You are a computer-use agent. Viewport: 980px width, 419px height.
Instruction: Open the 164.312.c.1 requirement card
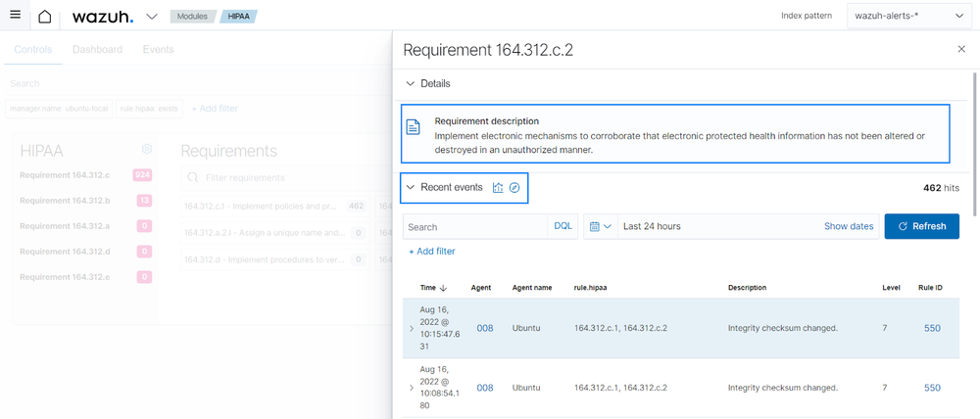[x=275, y=206]
